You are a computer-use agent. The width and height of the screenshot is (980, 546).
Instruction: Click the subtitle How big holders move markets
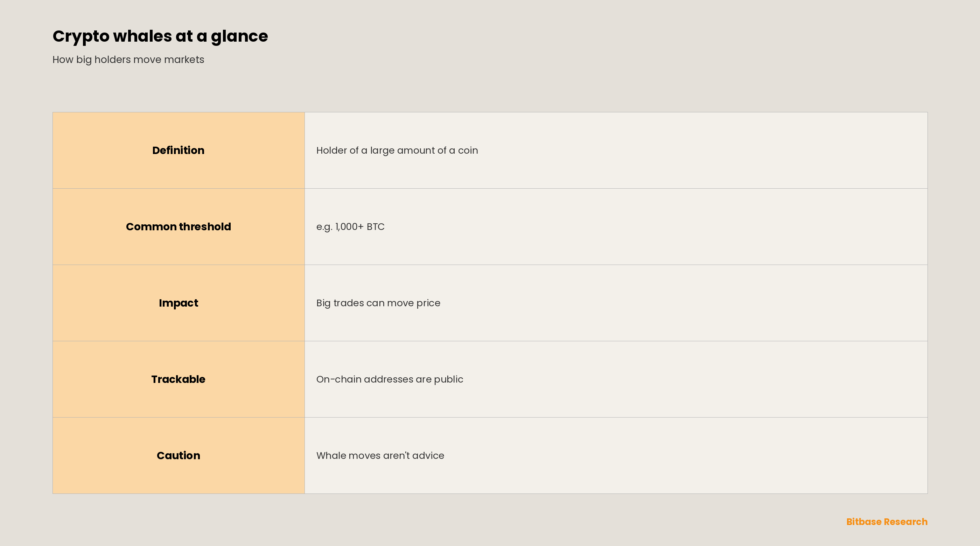(x=128, y=60)
